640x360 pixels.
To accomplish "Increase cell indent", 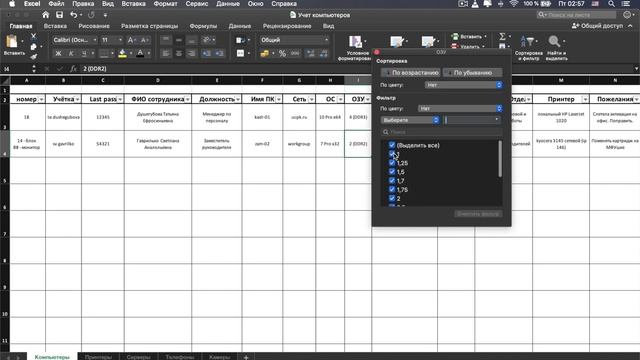I will click(x=219, y=53).
